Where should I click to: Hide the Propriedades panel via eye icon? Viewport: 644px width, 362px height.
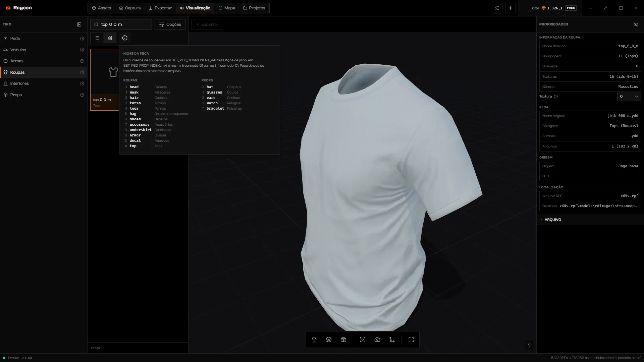tap(636, 24)
